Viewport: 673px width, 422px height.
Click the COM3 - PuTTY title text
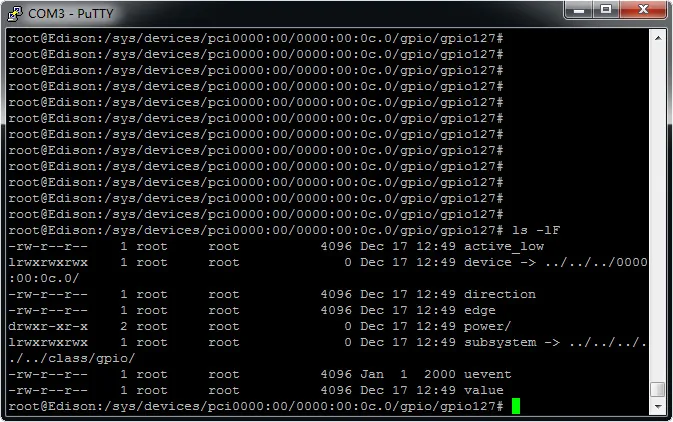coord(68,13)
